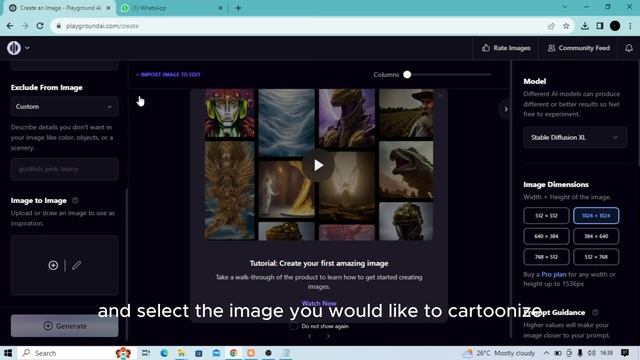Show hidden system tray icons
This screenshot has height=360, width=640.
(546, 353)
